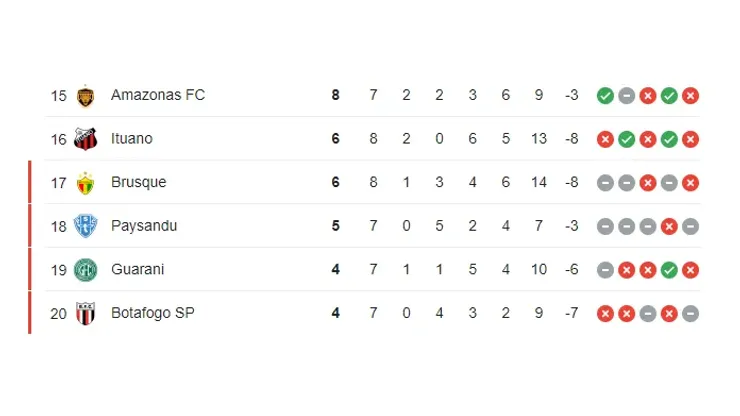740x416 pixels.
Task: Open the Brusque team page
Action: point(138,183)
